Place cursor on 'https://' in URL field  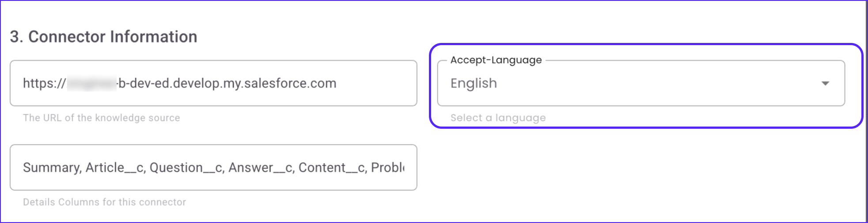pos(44,83)
